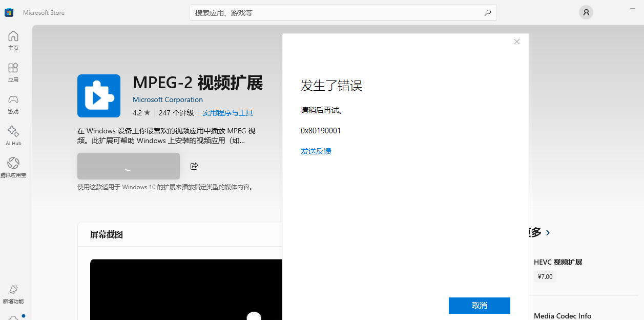Open the user account profile icon

coord(586,12)
